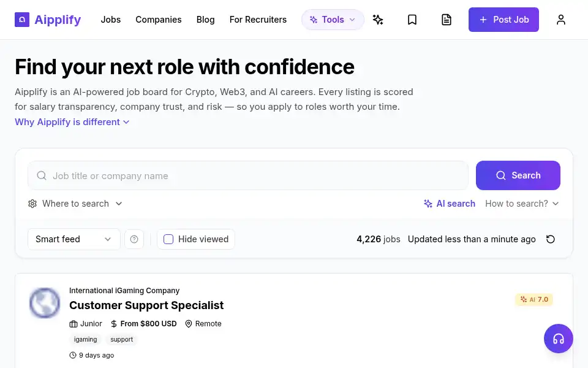Click the International iGaming Company name

124,291
